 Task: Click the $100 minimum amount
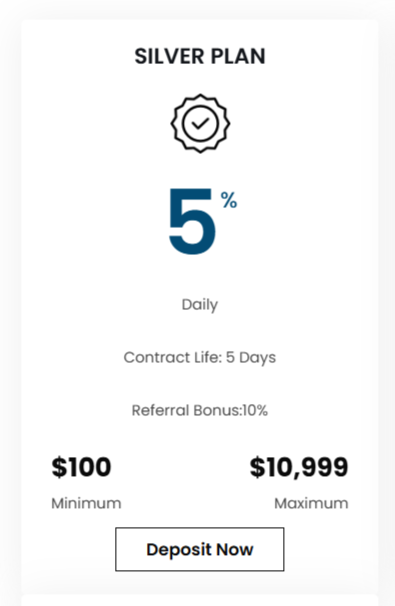[x=81, y=467]
